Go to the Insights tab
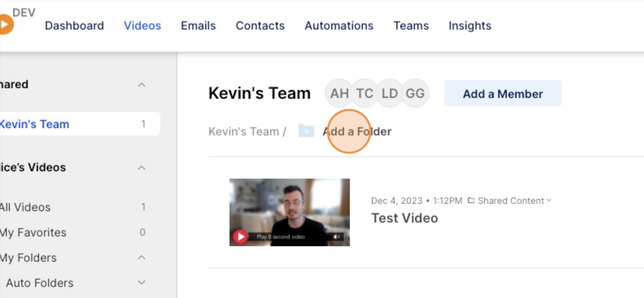 [470, 26]
